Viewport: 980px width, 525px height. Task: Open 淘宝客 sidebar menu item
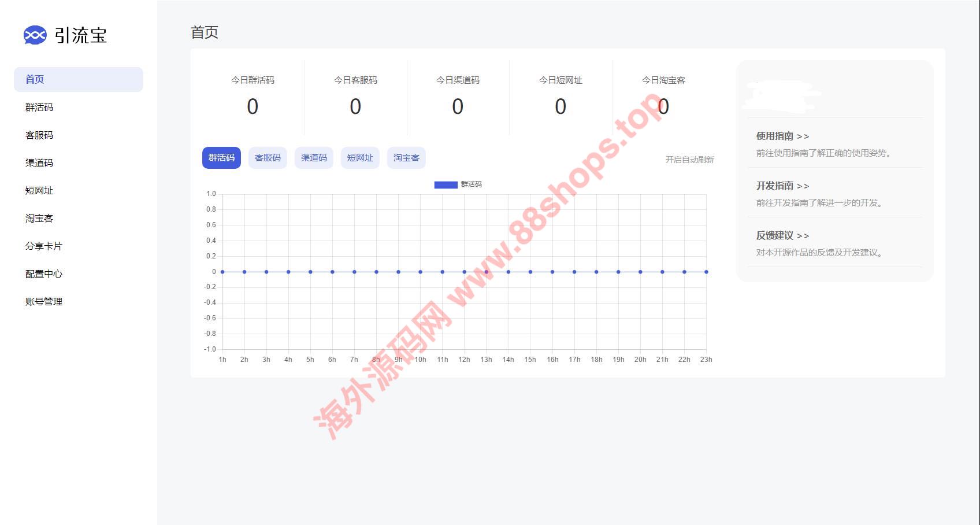39,219
